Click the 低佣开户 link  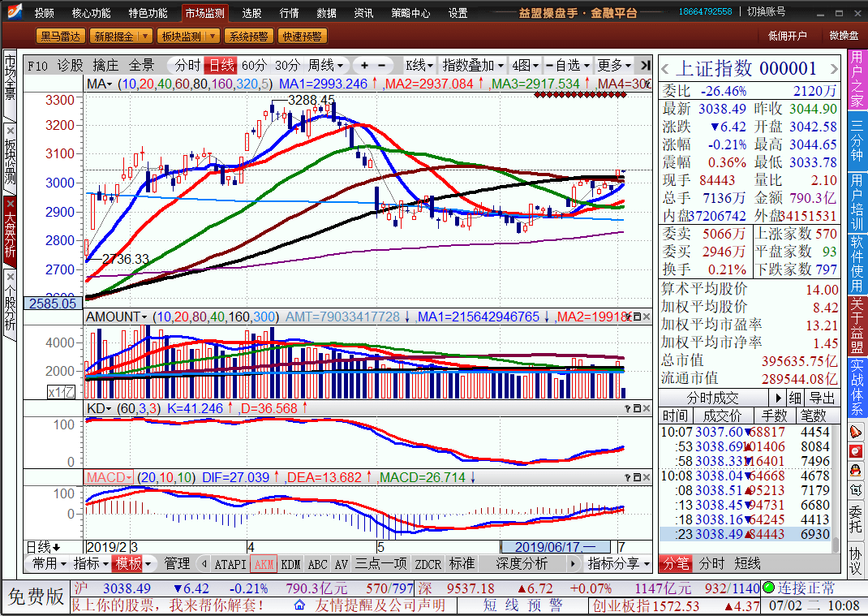tap(787, 36)
